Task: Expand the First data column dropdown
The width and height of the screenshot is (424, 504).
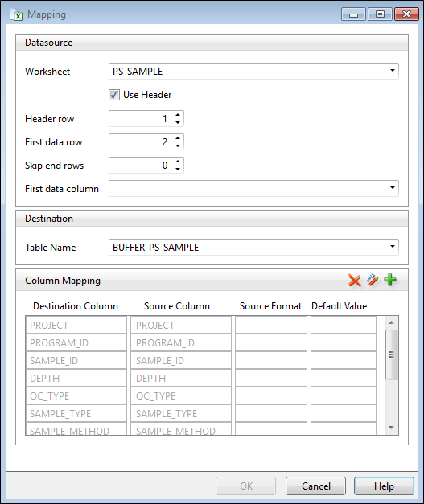Action: pos(253,188)
